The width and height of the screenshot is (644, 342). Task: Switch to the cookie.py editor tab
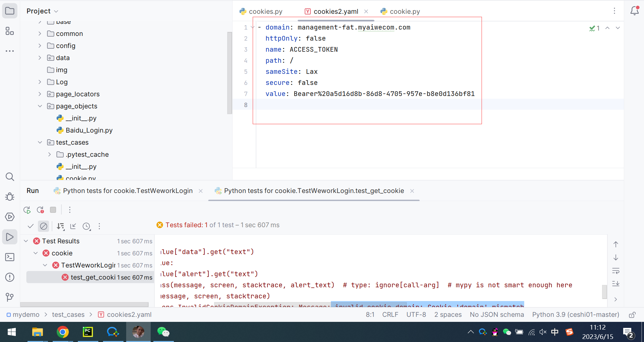[400, 11]
